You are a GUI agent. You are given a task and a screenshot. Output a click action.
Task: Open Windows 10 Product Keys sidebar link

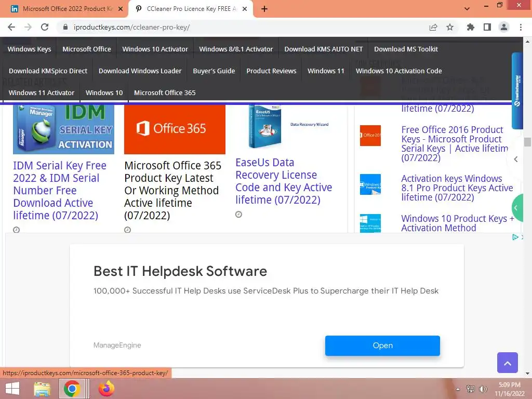(458, 223)
